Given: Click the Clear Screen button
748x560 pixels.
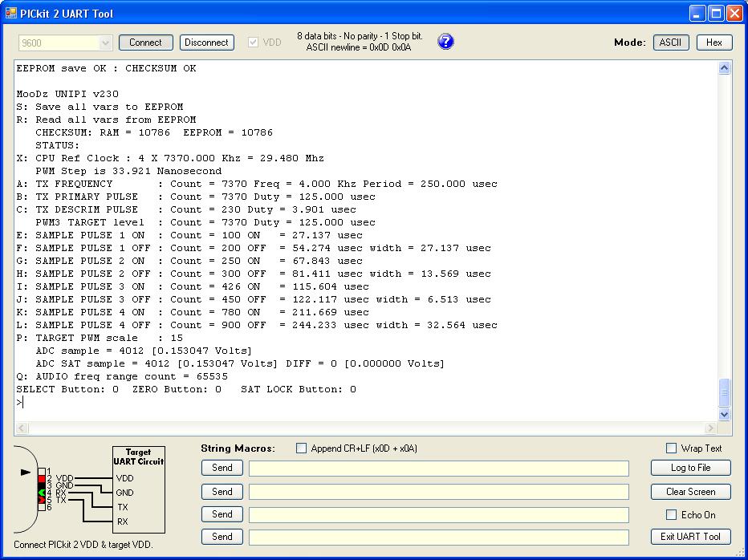Looking at the screenshot, I should (x=690, y=492).
